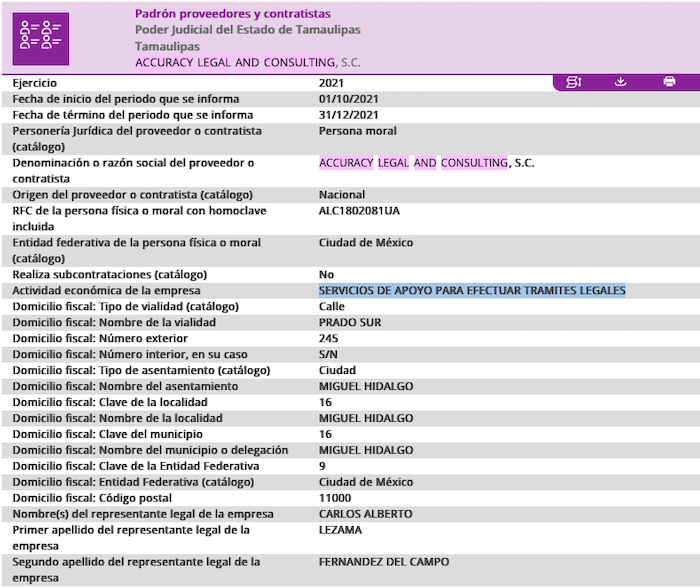
Task: Click the 'Nacional' origin value
Action: pyautogui.click(x=341, y=195)
